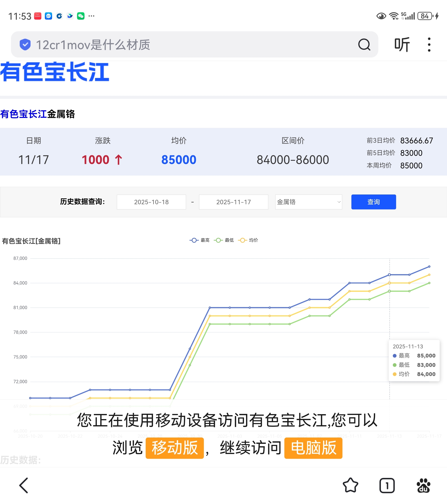Tap the 听 listen button
The width and height of the screenshot is (447, 504).
tap(402, 45)
